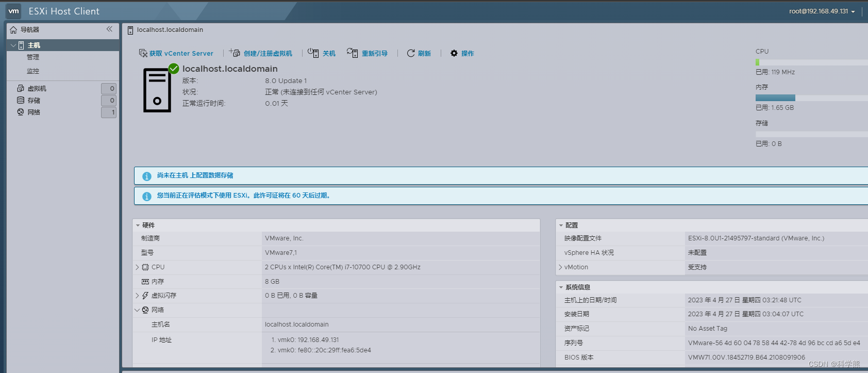Image resolution: width=868 pixels, height=373 pixels.
Task: Expand the vMotion row
Action: [560, 267]
